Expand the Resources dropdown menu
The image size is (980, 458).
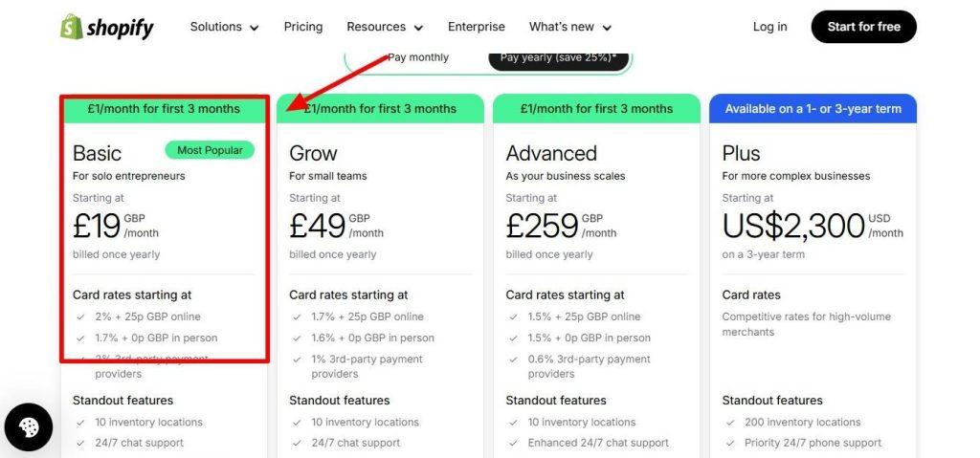click(385, 27)
